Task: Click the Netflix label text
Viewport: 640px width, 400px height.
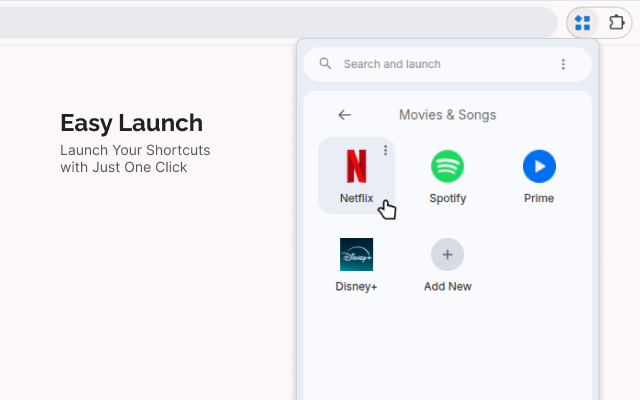Action: (356, 198)
